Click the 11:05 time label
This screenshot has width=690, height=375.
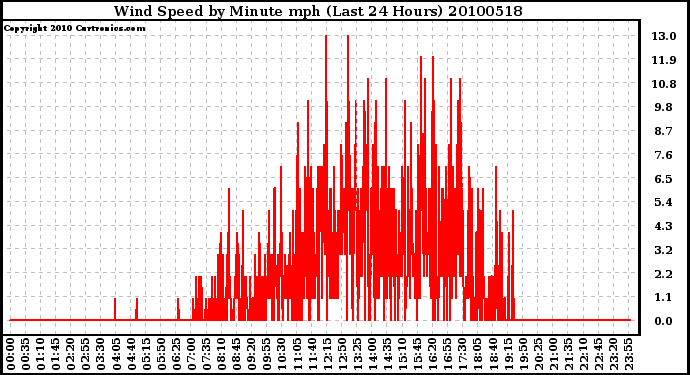click(x=297, y=355)
